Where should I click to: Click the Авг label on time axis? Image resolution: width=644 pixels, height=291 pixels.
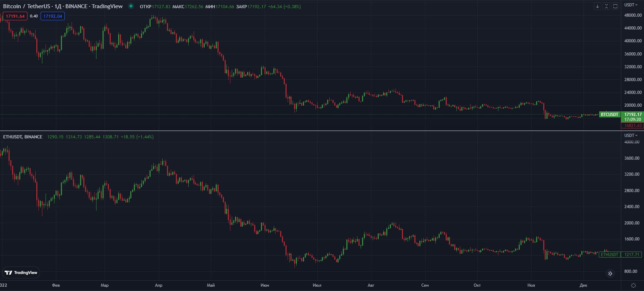(371, 285)
